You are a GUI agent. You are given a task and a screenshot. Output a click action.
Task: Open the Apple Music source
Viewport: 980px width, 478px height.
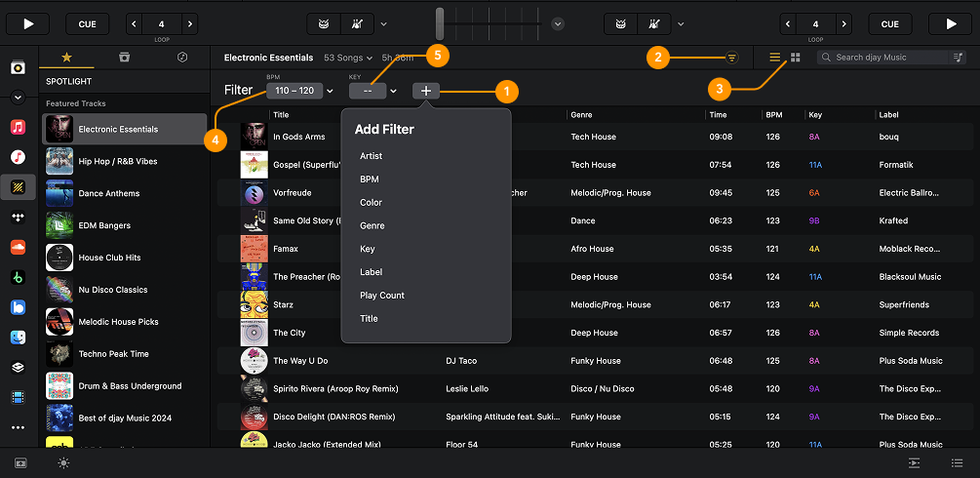(x=19, y=127)
